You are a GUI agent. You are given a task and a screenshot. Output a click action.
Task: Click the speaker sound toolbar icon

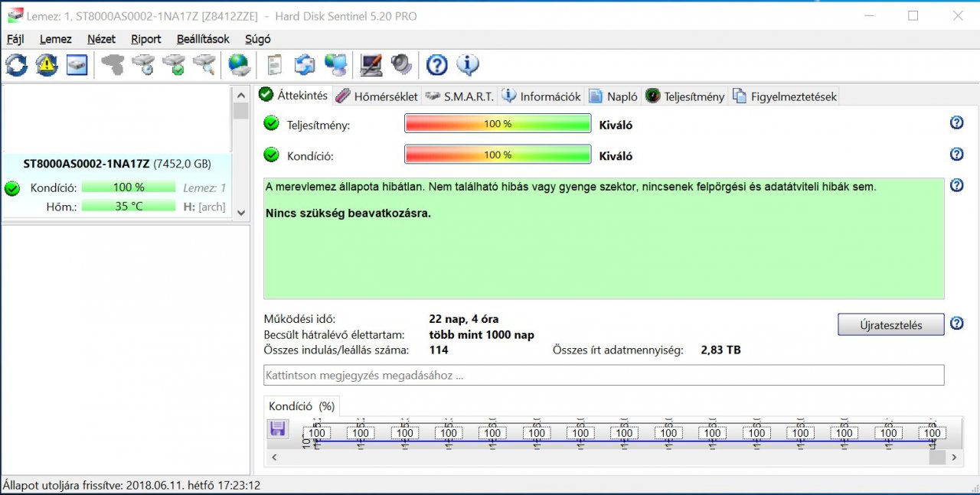(401, 65)
